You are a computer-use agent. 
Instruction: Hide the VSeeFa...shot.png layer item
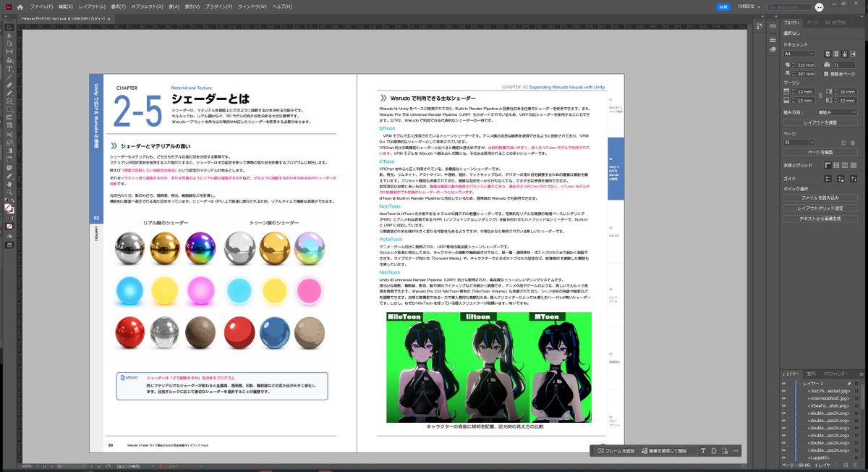coord(783,405)
